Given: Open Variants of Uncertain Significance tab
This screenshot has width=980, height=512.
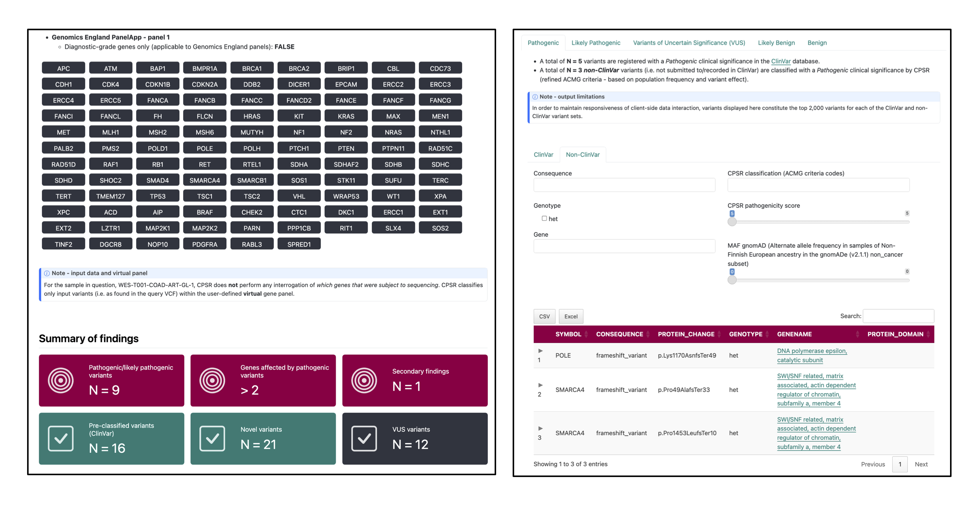Looking at the screenshot, I should [x=689, y=43].
